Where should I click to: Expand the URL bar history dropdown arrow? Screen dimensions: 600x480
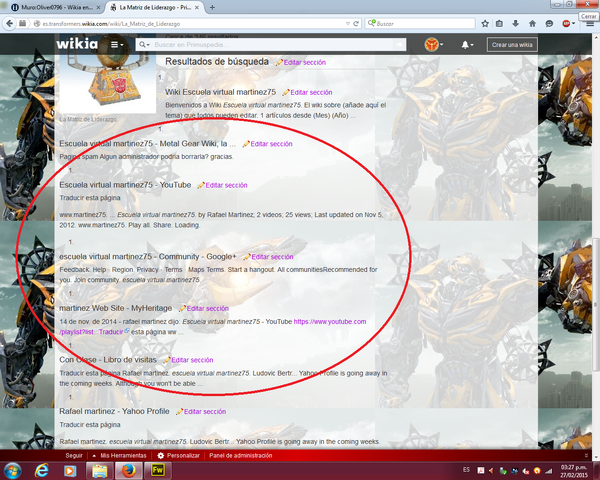[x=347, y=23]
